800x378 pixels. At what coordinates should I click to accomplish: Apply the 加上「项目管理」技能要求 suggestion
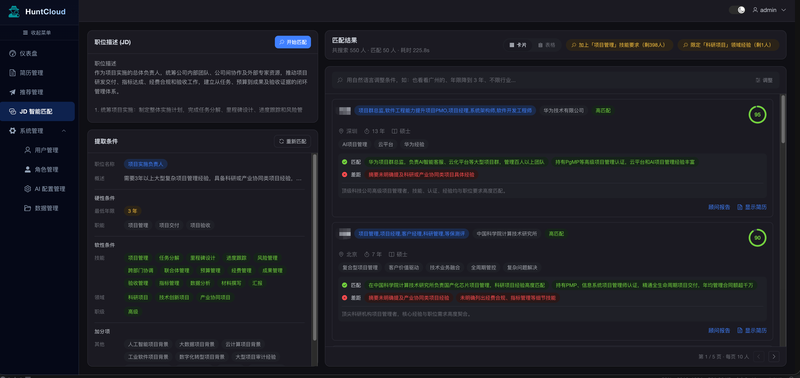pyautogui.click(x=618, y=45)
